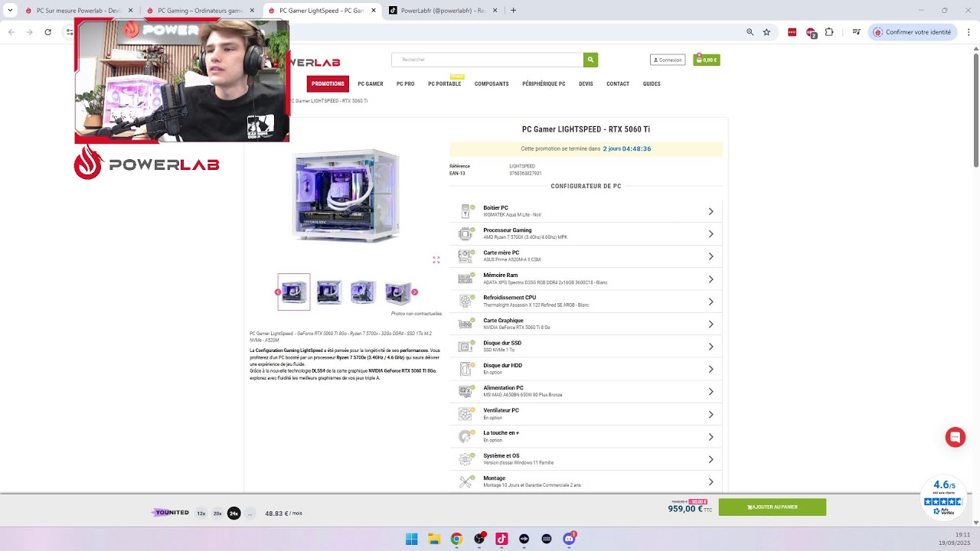Open the PÉRIPHÉRIQUE PC menu item

tap(544, 83)
